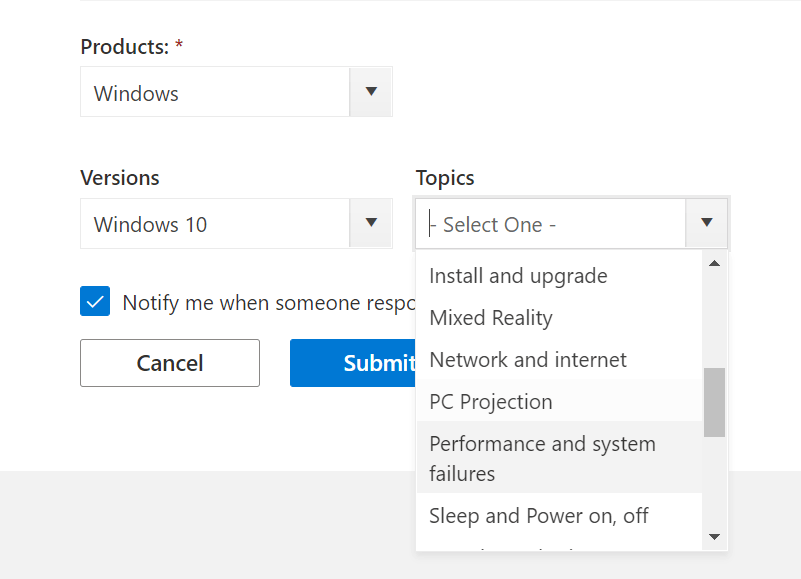The width and height of the screenshot is (801, 579).
Task: Open the Versions dropdown arrow
Action: tap(371, 223)
